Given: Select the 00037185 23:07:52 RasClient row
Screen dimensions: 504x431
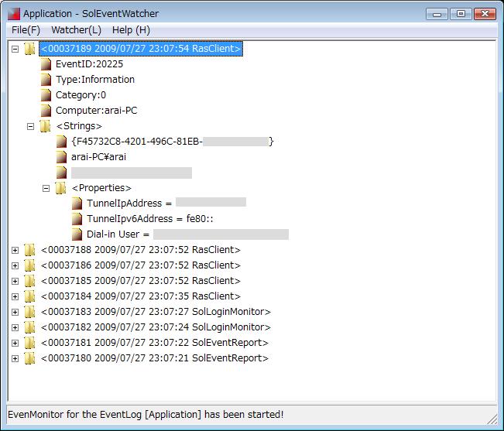Looking at the screenshot, I should 141,281.
